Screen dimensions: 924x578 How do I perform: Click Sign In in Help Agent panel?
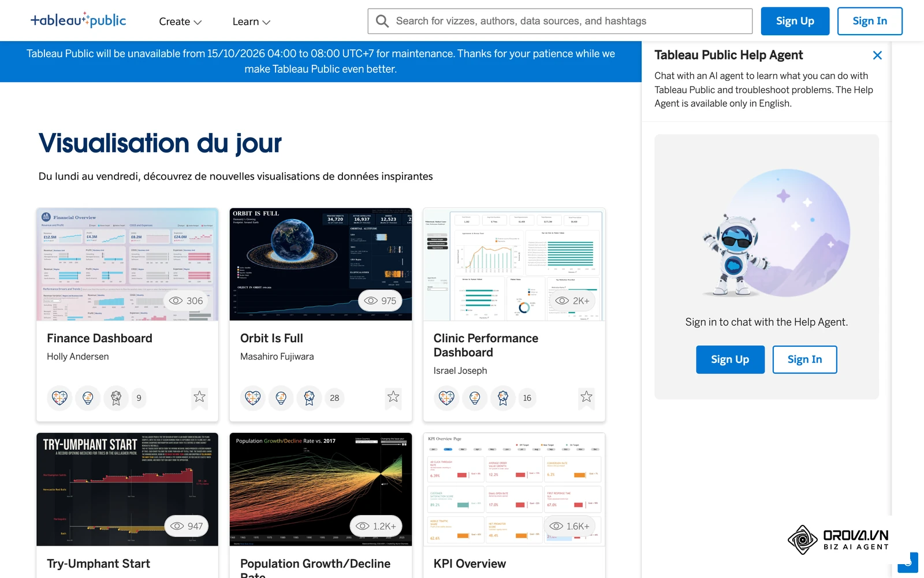pos(804,360)
